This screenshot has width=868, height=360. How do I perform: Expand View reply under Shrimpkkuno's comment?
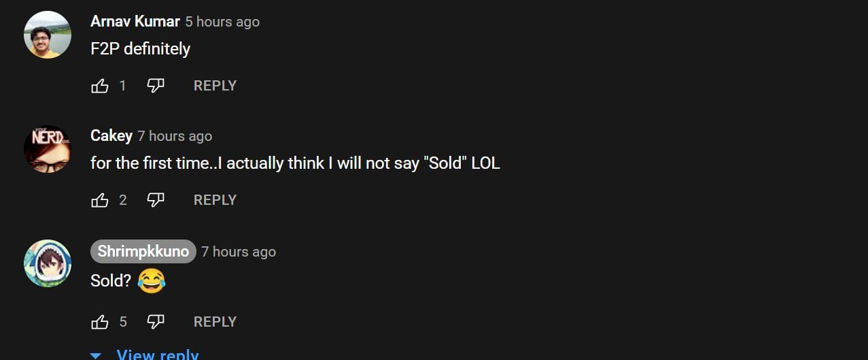click(x=158, y=355)
